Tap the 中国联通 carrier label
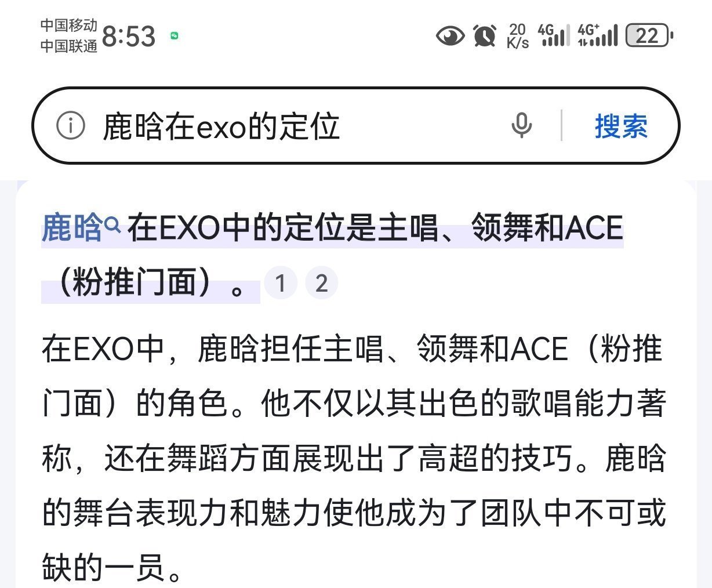 point(68,46)
